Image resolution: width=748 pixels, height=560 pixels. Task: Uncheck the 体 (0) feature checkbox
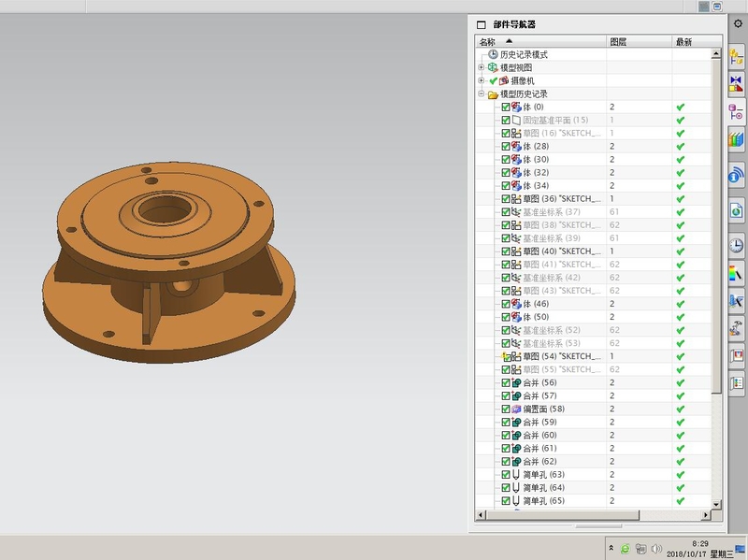(x=506, y=107)
